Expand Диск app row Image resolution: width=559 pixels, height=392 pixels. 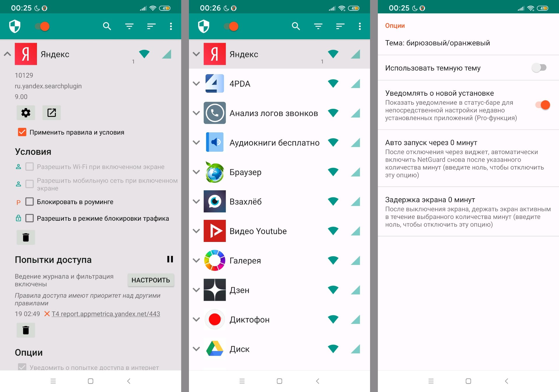pos(197,349)
